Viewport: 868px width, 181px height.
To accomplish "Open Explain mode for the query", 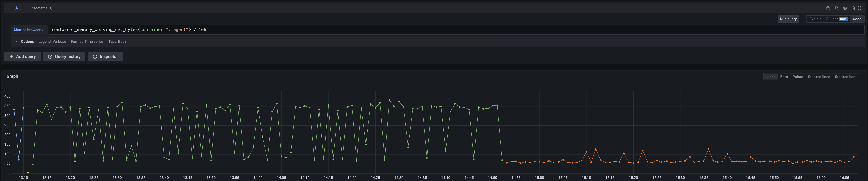I will 815,19.
